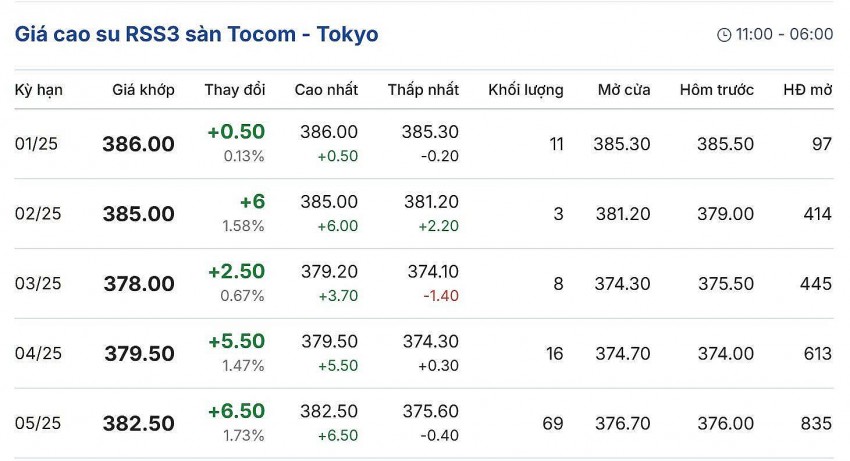Click the Khối lượng column header
This screenshot has height=461, width=850.
click(x=525, y=90)
